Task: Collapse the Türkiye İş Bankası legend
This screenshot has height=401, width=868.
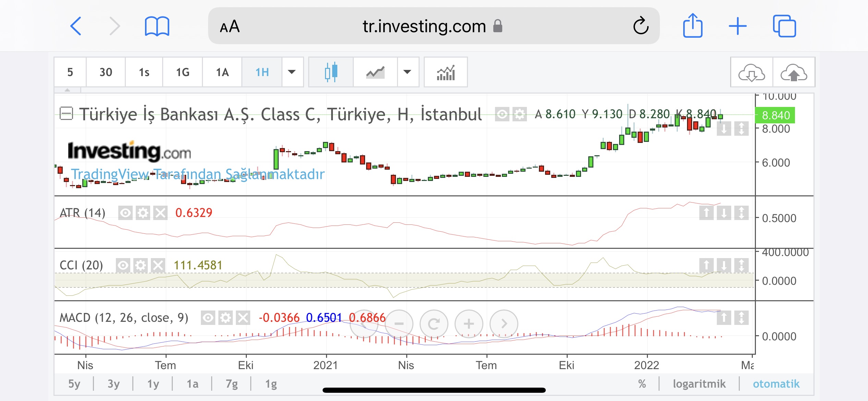Action: click(x=67, y=114)
